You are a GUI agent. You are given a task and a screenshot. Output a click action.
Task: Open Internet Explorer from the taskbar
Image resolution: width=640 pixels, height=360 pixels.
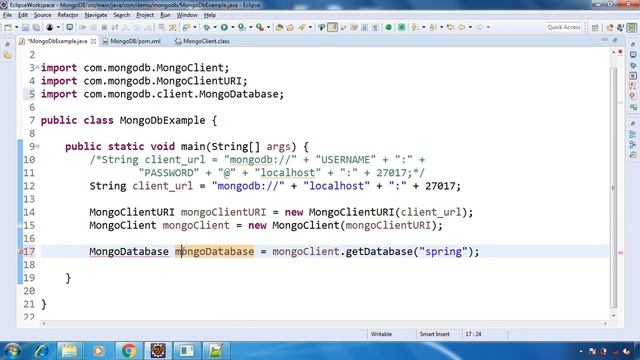[42, 351]
